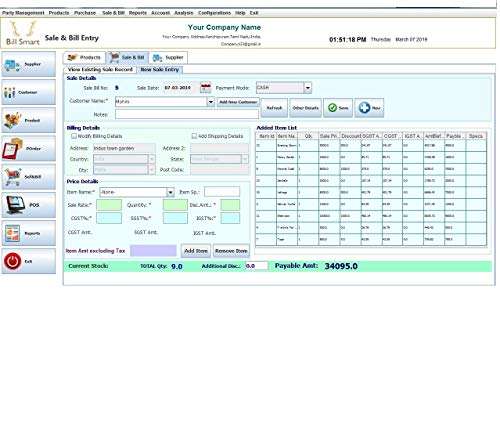Click the SGST% field

175,218
